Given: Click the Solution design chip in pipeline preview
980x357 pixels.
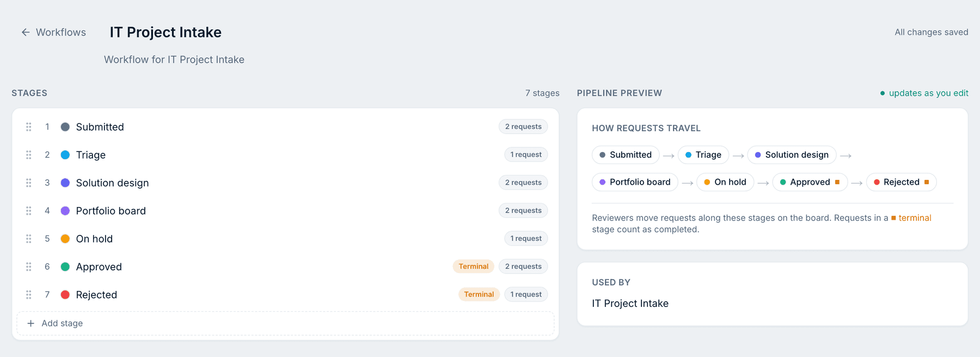Looking at the screenshot, I should (792, 155).
